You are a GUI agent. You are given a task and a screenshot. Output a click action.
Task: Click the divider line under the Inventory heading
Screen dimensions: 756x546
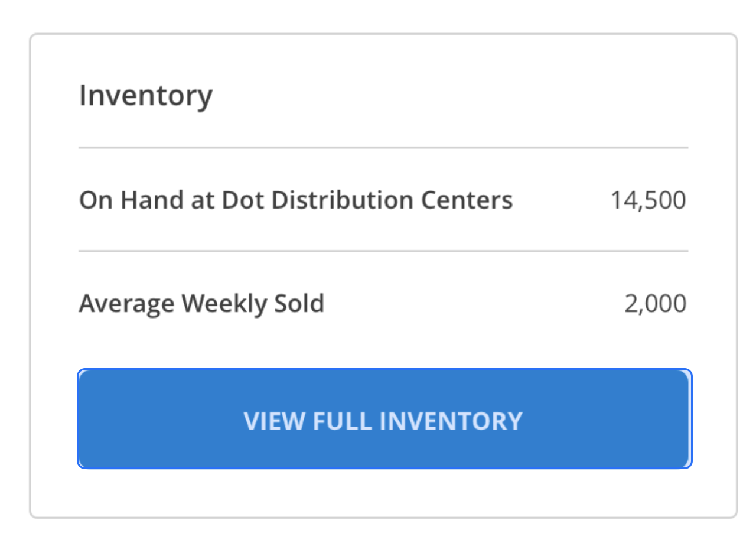point(383,148)
